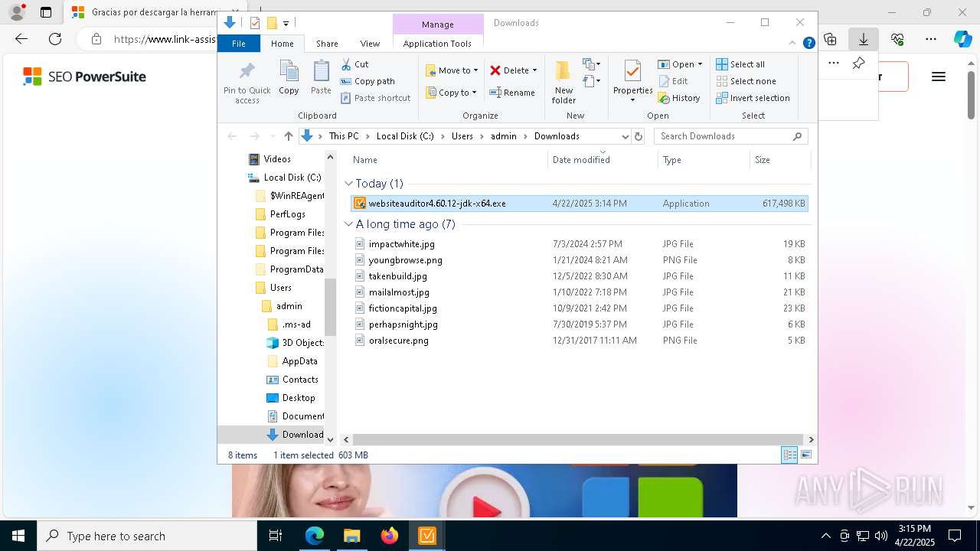Switch to Large icons view in status bar
This screenshot has height=551, width=980.
click(x=805, y=455)
